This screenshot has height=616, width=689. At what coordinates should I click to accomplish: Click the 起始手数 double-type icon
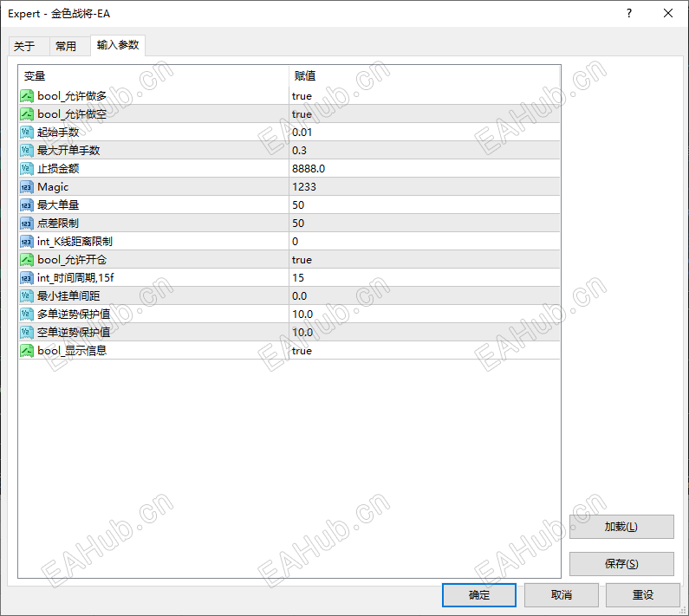(27, 133)
